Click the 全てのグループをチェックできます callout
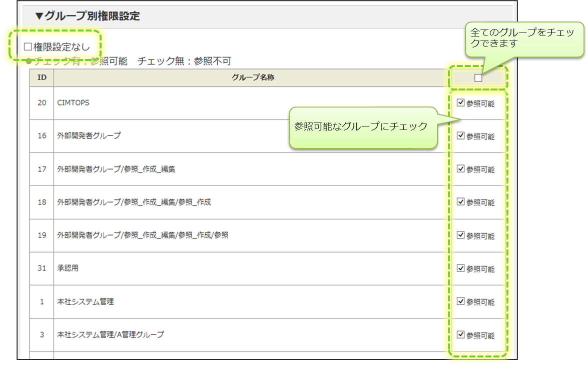Screen dimensions: 588x366 click(524, 38)
